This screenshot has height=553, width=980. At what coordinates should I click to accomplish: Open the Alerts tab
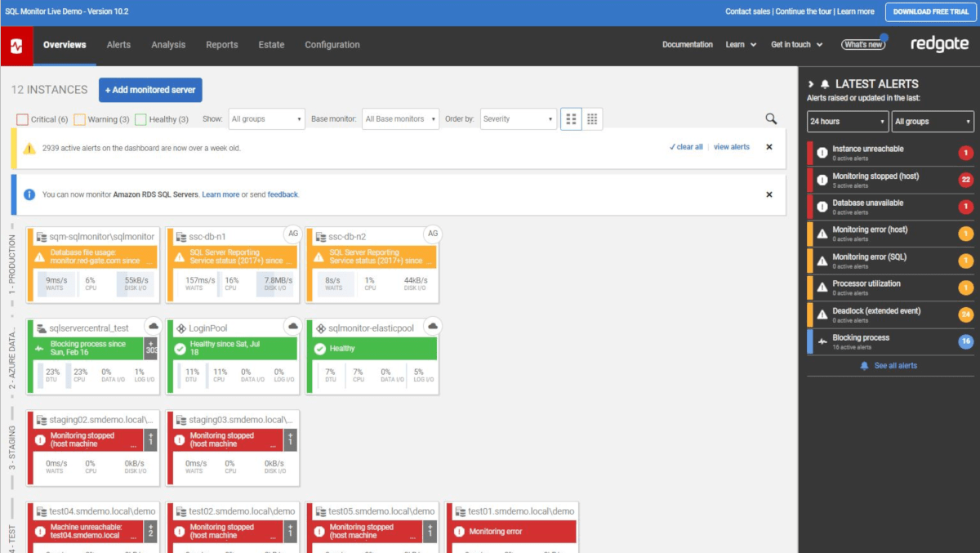tap(118, 45)
